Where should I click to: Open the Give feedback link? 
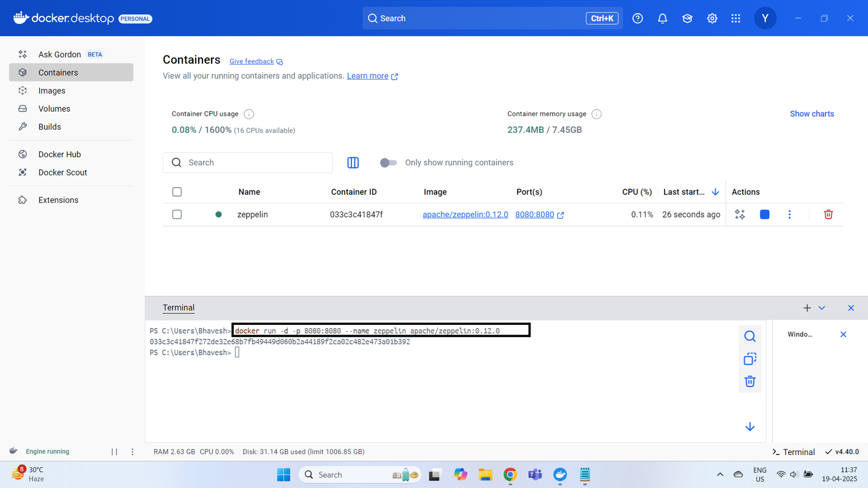tap(256, 61)
